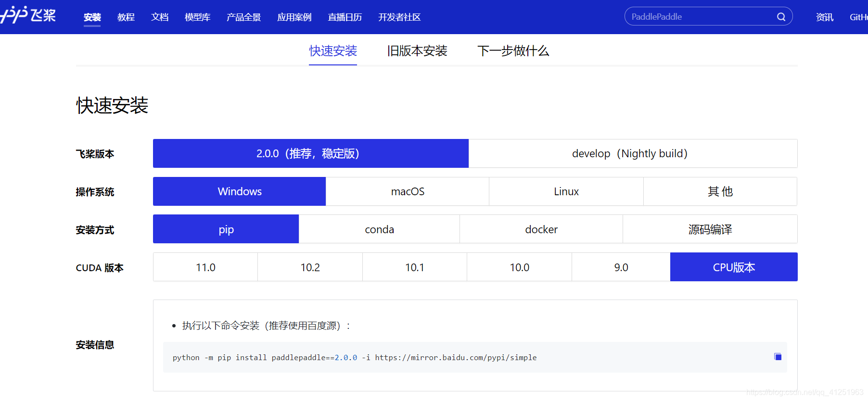Image resolution: width=868 pixels, height=401 pixels.
Task: Open the 安装 nav menu item
Action: [x=92, y=17]
